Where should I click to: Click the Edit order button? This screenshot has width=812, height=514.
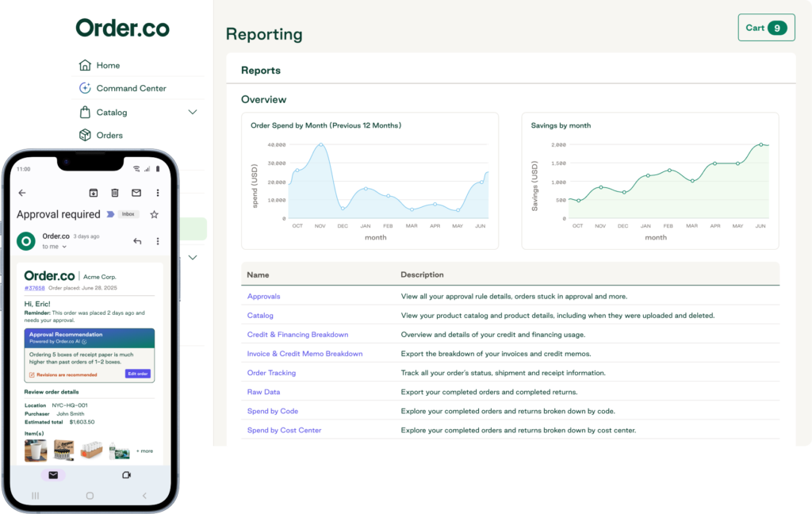click(x=136, y=373)
